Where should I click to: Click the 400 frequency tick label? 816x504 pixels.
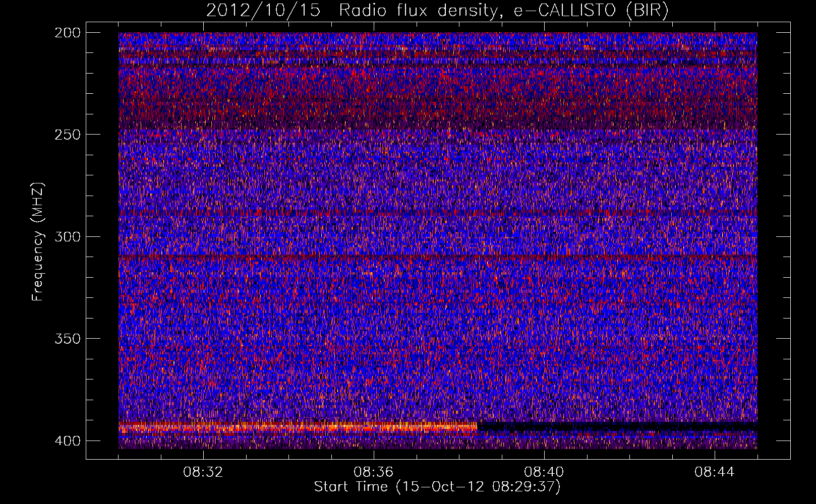point(67,441)
